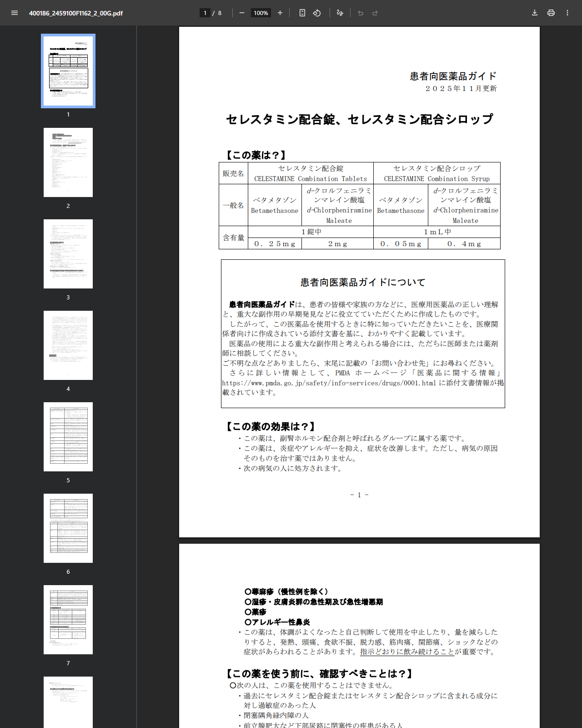This screenshot has width=582, height=728.
Task: Click the bold item ○アレルギー性鼻炎
Action: click(x=277, y=622)
